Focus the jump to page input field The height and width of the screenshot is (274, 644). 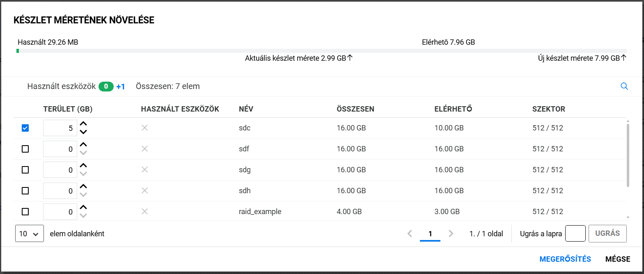pos(575,233)
